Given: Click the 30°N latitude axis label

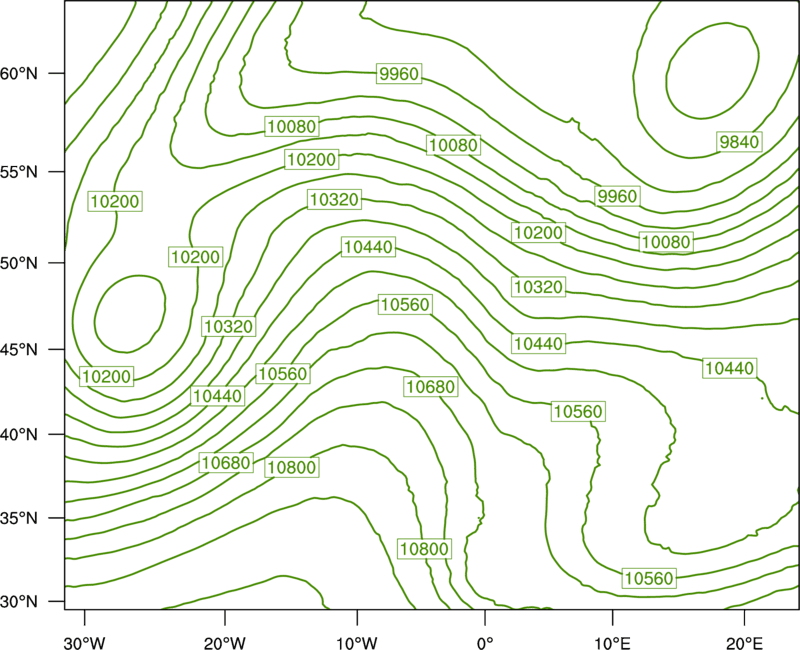Looking at the screenshot, I should [x=19, y=602].
